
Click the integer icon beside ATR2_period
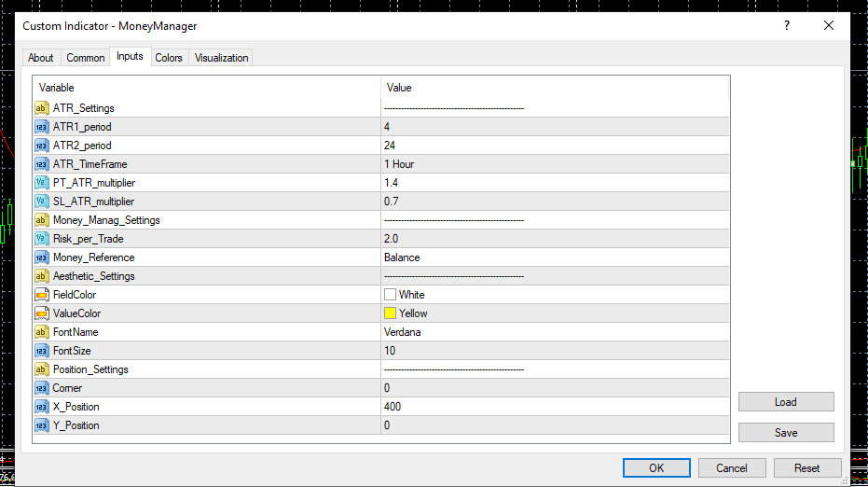(42, 146)
